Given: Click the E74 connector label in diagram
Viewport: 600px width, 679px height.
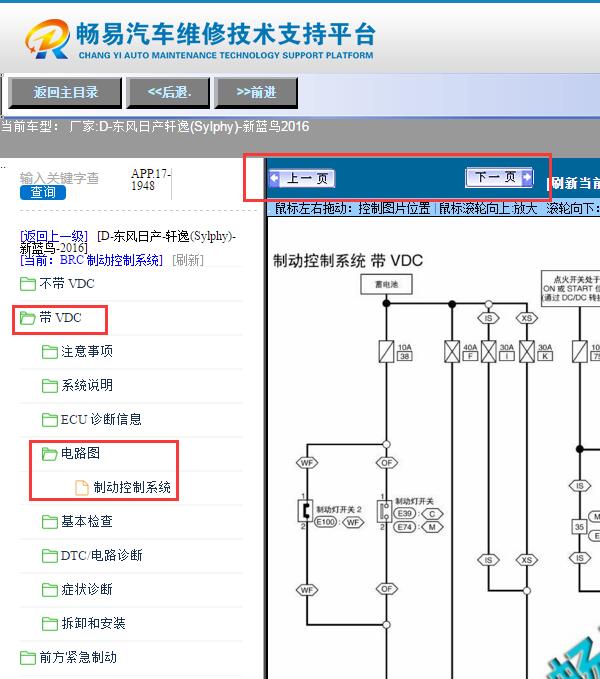Looking at the screenshot, I should 404,527.
